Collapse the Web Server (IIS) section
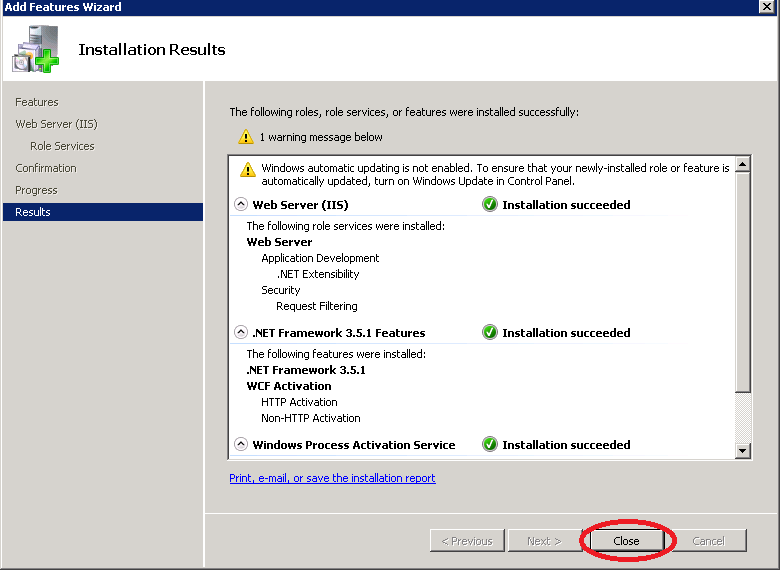The height and width of the screenshot is (570, 780). pos(241,204)
